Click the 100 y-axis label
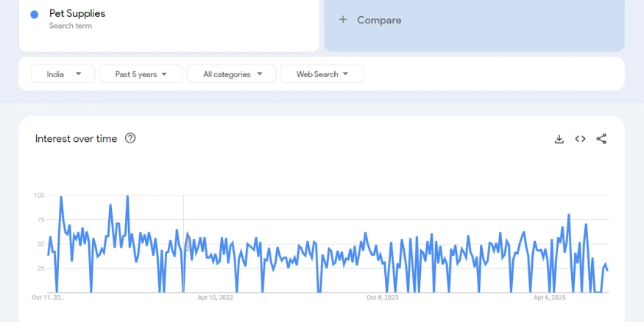This screenshot has height=322, width=644. [38, 196]
